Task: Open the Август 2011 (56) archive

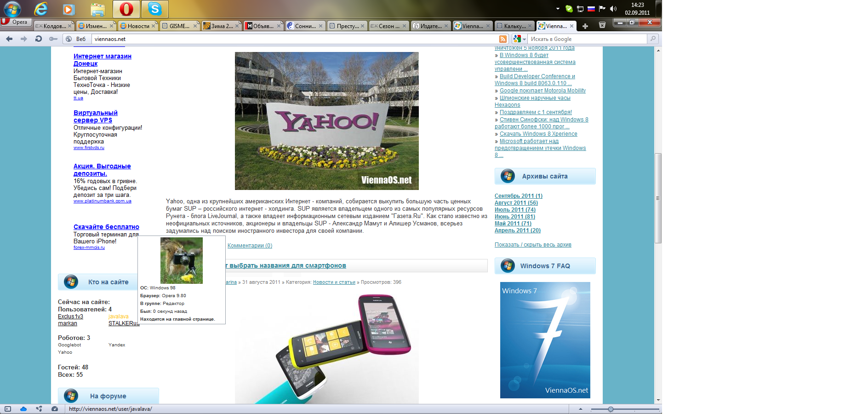Action: [x=516, y=203]
